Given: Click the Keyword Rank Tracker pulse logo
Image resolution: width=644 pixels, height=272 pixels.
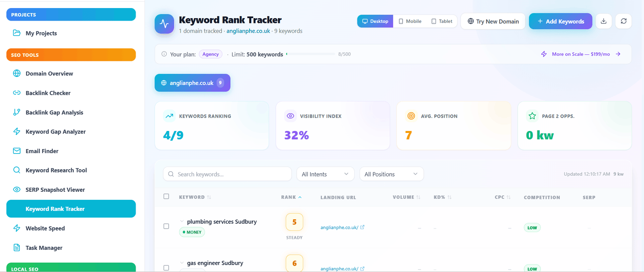Looking at the screenshot, I should (164, 24).
